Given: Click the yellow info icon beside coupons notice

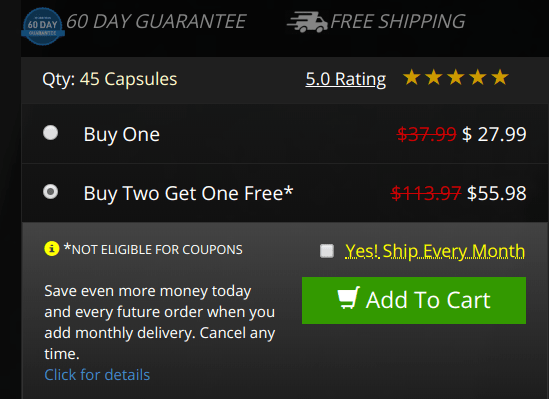Looking at the screenshot, I should 52,249.
